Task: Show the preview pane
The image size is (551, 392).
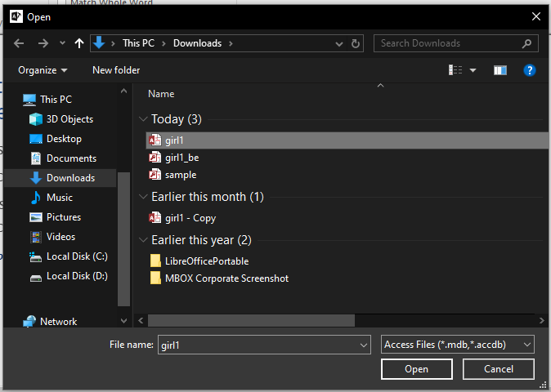Action: click(500, 70)
